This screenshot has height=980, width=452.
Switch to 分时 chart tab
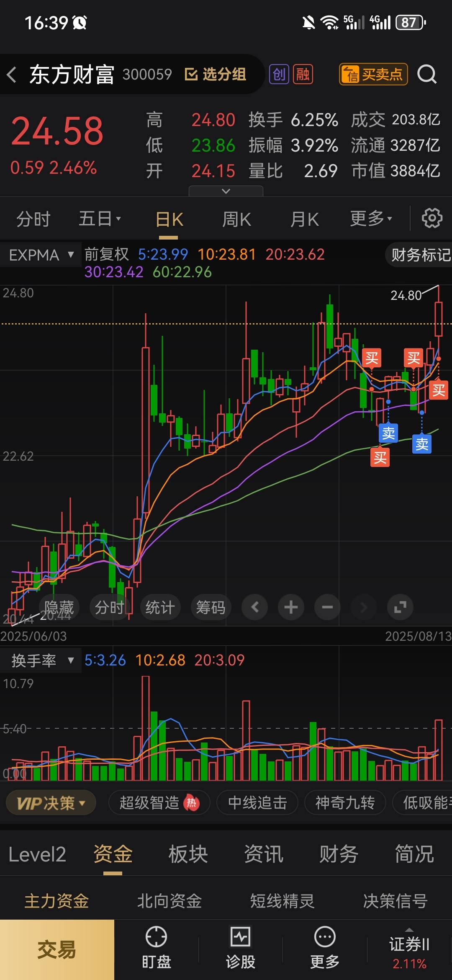[33, 219]
